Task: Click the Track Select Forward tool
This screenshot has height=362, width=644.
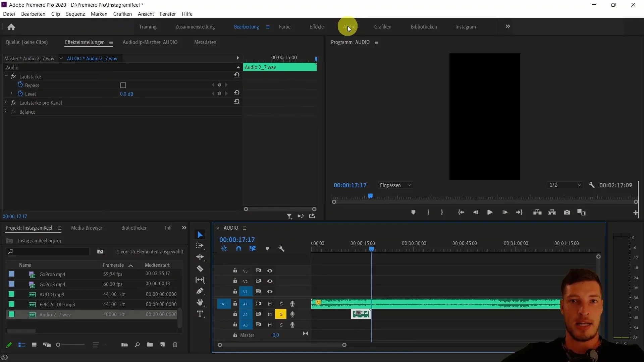Action: [200, 246]
